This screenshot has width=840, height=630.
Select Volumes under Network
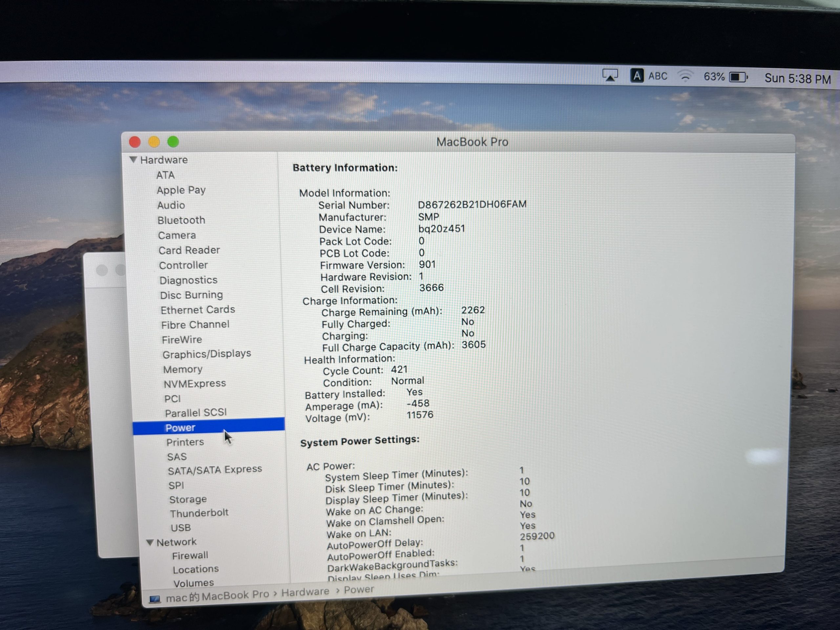point(194,583)
